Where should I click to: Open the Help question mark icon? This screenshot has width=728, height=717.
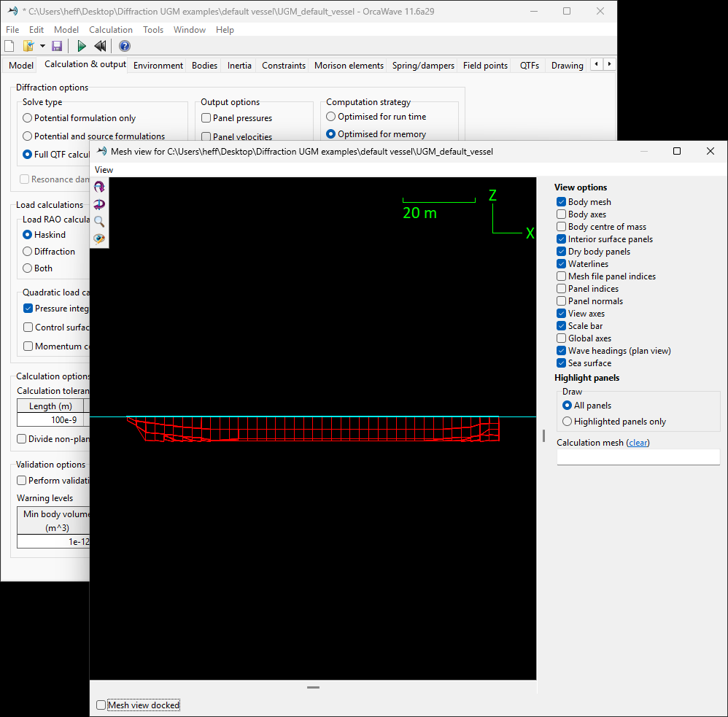coord(124,45)
